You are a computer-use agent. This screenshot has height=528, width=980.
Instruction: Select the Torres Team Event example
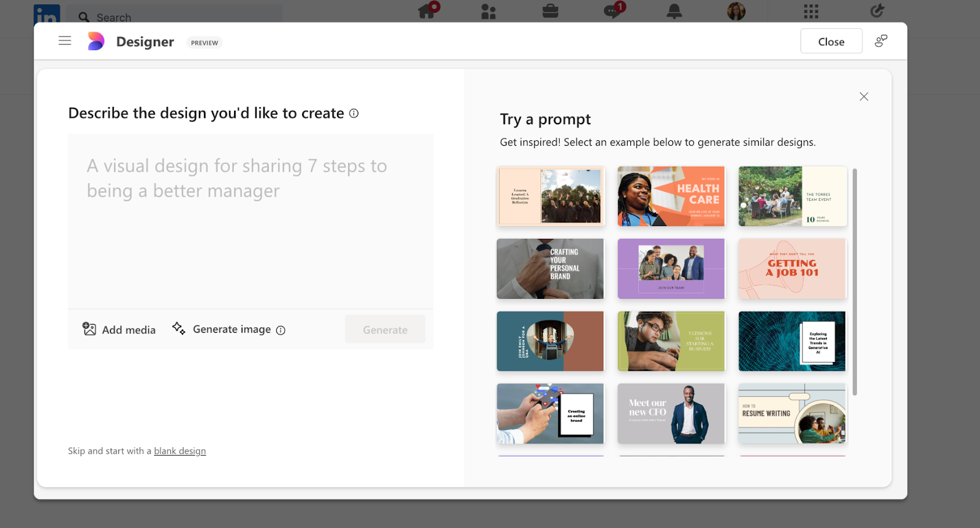coord(793,196)
